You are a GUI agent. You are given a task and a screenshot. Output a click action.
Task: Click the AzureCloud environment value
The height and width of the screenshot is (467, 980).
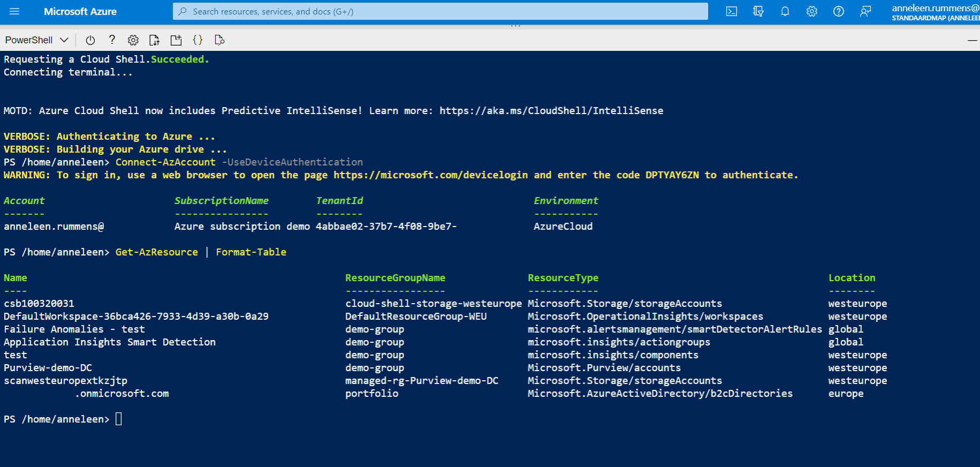point(563,227)
